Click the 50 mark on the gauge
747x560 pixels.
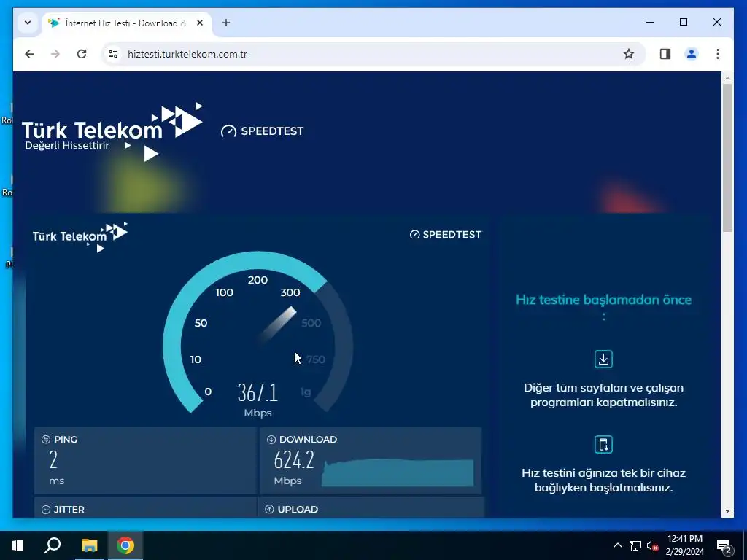pyautogui.click(x=201, y=323)
